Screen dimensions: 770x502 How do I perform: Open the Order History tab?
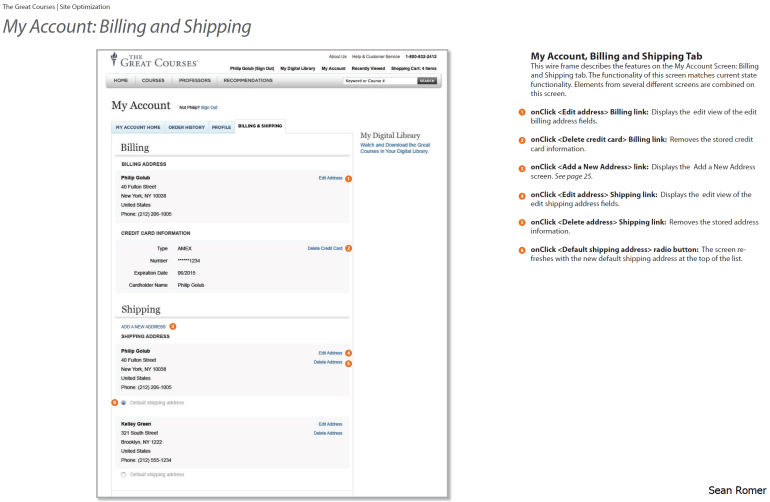186,128
